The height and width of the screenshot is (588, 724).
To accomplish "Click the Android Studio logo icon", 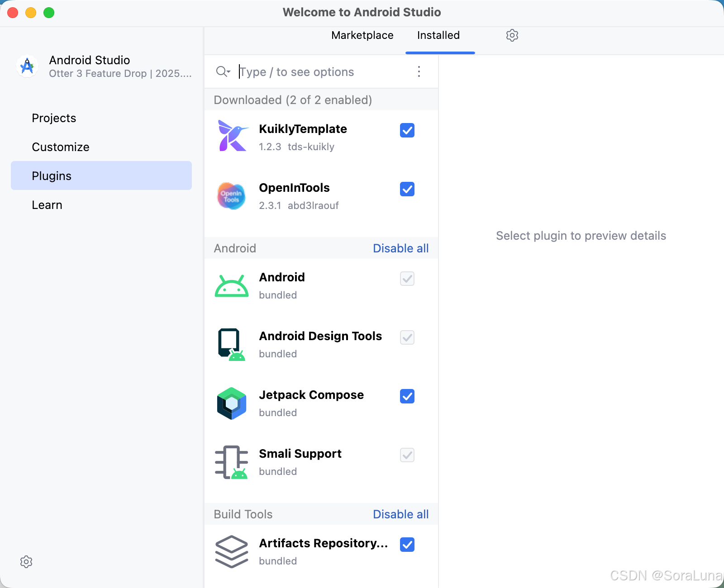I will pyautogui.click(x=27, y=66).
